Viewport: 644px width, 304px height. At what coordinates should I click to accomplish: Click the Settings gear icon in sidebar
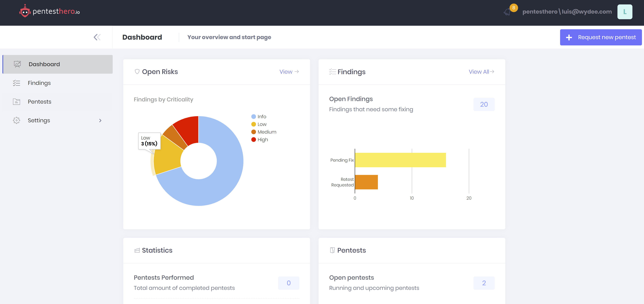17,120
